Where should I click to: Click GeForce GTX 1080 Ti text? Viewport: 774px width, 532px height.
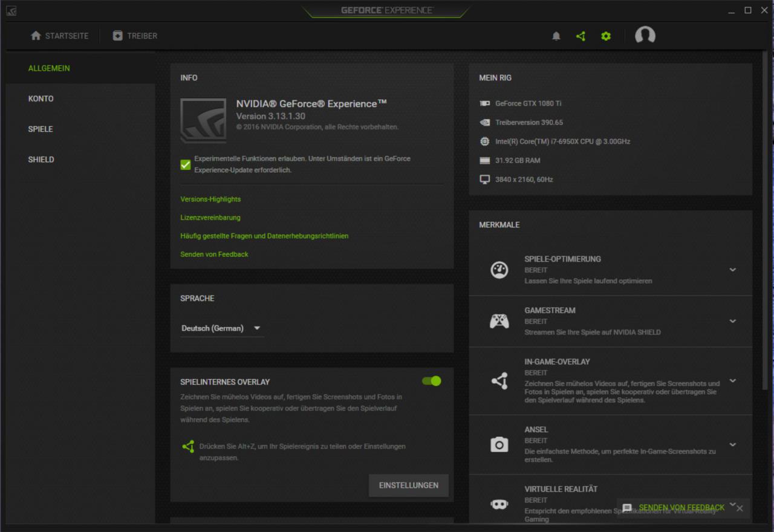tap(528, 103)
